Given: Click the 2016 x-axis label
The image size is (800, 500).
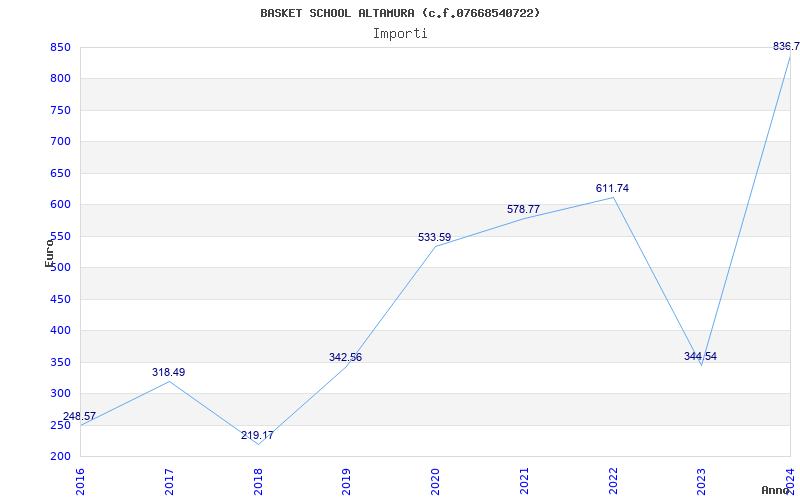Looking at the screenshot, I should (80, 482).
